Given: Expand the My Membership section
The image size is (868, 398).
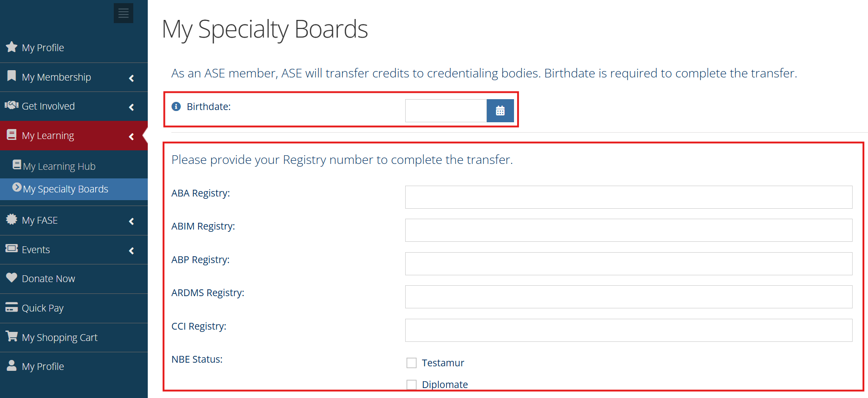Looking at the screenshot, I should [x=131, y=77].
